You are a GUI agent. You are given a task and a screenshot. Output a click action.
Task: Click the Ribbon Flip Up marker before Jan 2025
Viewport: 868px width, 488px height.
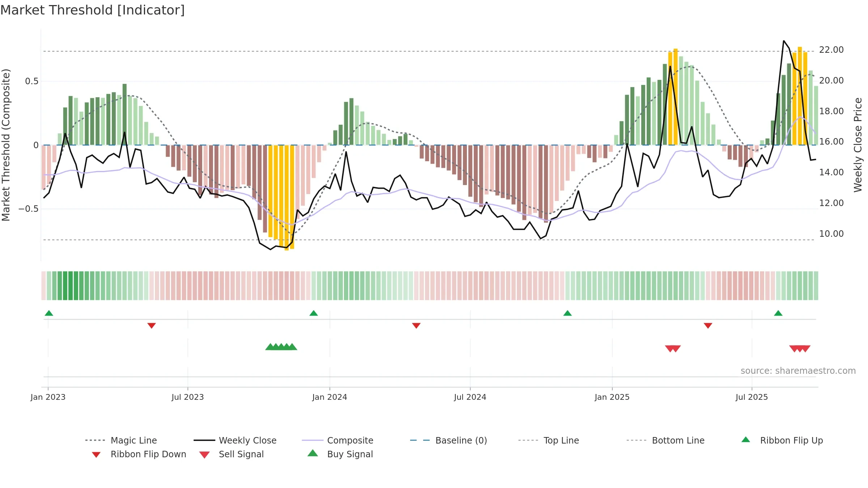[567, 313]
